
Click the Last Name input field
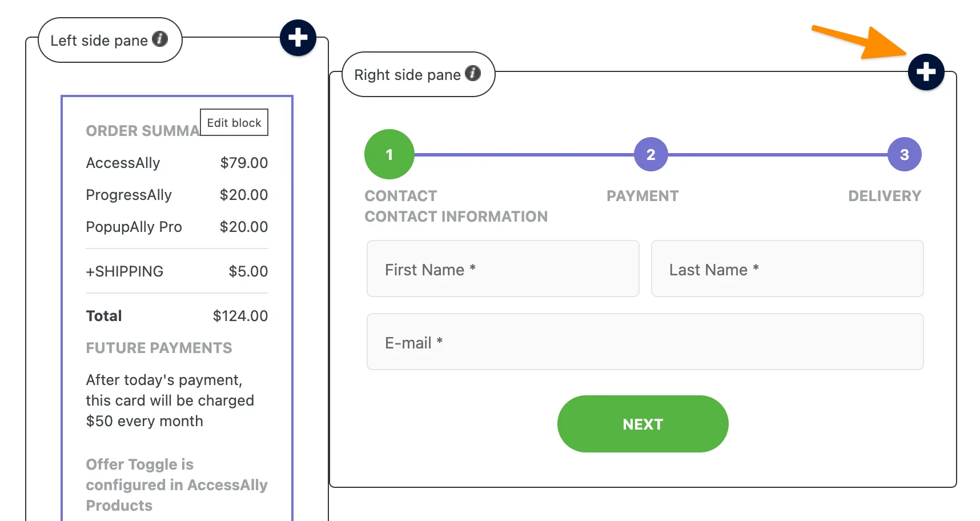click(787, 268)
